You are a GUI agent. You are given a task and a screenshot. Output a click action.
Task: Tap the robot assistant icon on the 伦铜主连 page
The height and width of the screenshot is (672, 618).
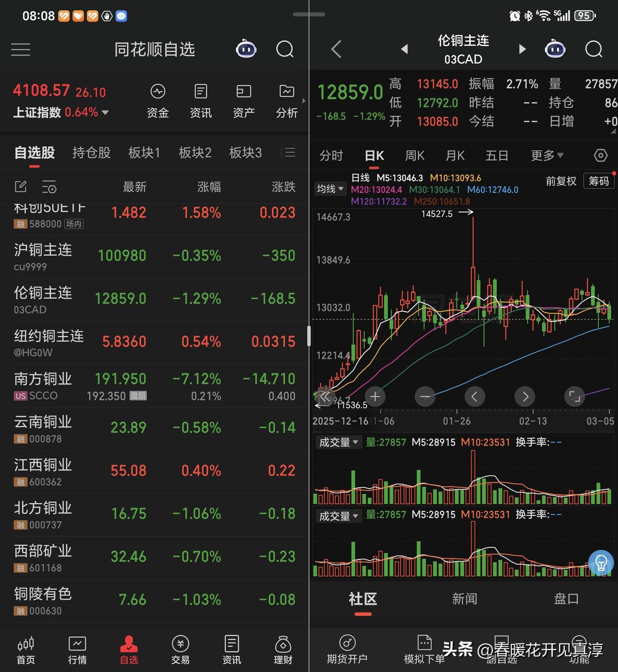coord(555,49)
